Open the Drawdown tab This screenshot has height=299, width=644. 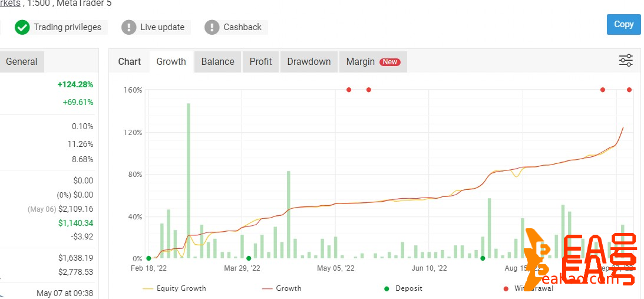[x=309, y=62]
